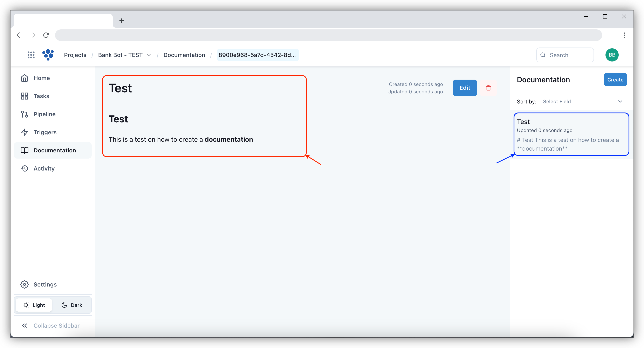644x348 pixels.
Task: Open Triggers using the lightning icon
Action: click(x=25, y=132)
